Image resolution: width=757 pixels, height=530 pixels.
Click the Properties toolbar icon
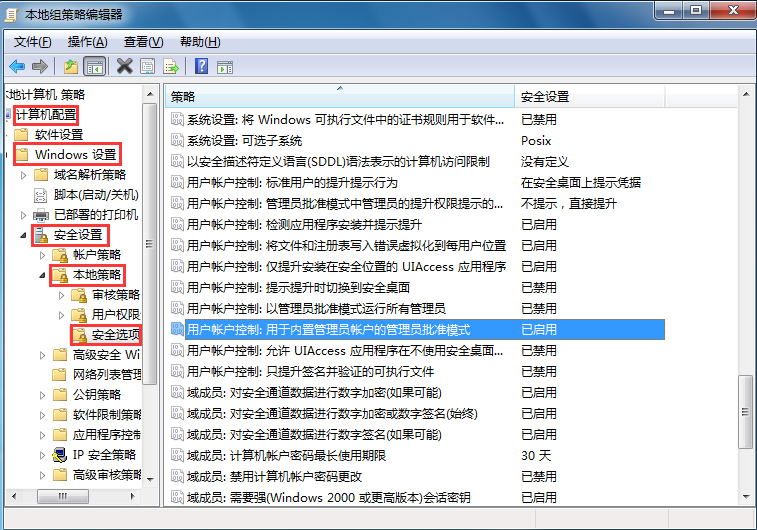[x=148, y=66]
